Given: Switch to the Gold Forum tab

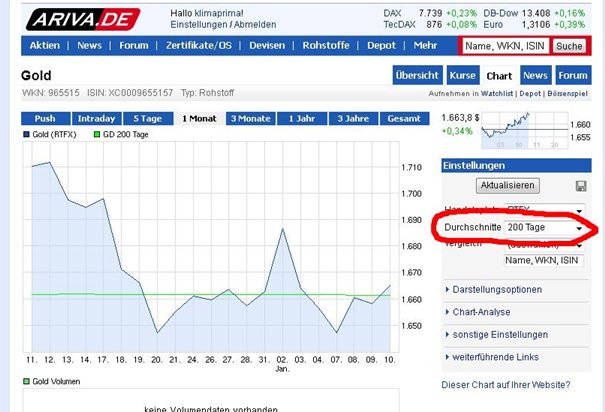Looking at the screenshot, I should [573, 75].
